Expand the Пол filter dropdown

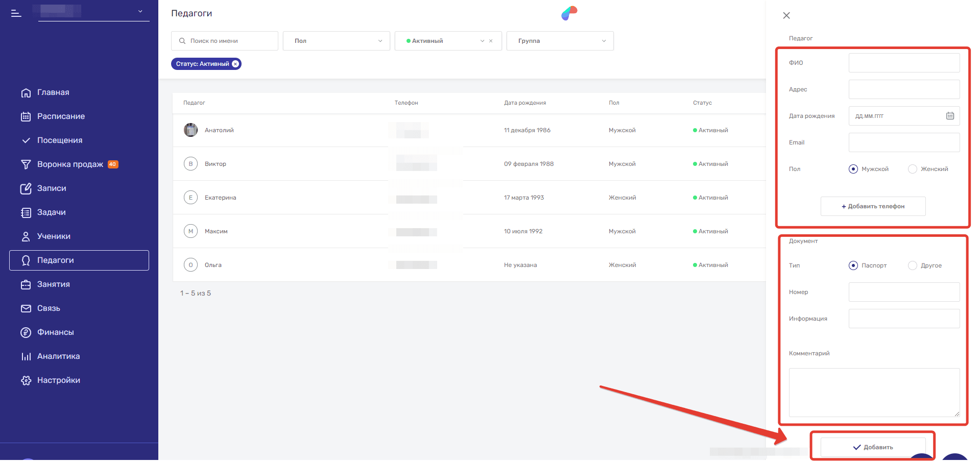click(337, 41)
